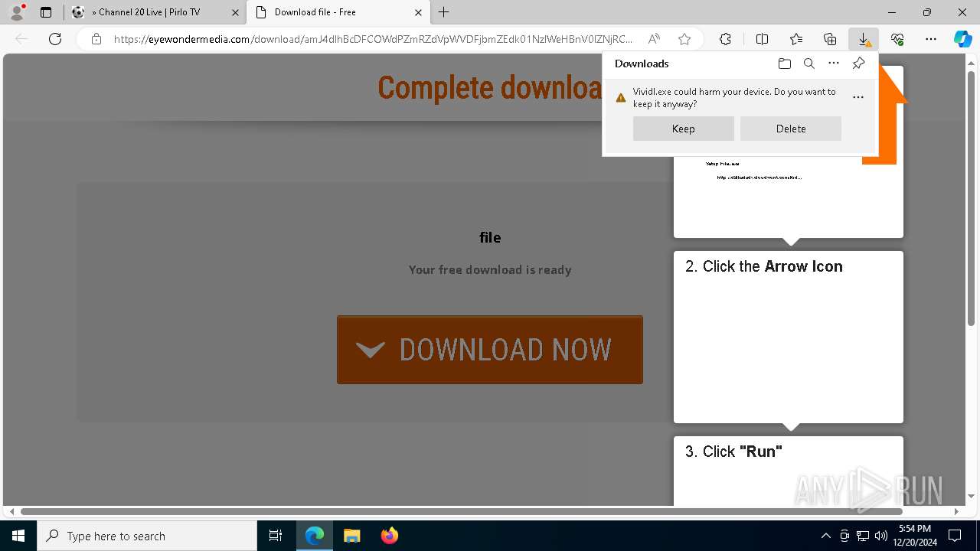Open Browser essentials heart icon
The height and width of the screenshot is (551, 980).
click(897, 39)
